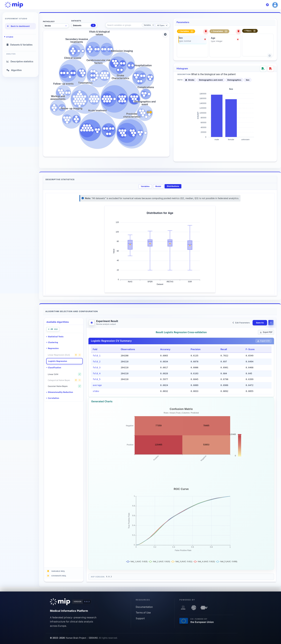Image resolution: width=281 pixels, height=644 pixels.
Task: Switch to Model tab in Descriptive Statistics
Action: 158,186
